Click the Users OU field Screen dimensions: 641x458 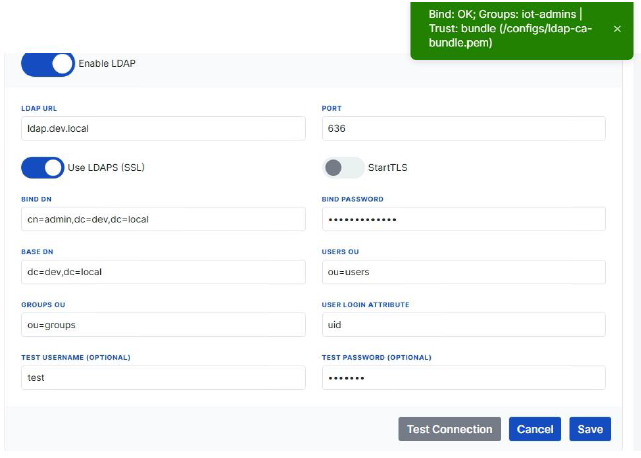pyautogui.click(x=464, y=272)
